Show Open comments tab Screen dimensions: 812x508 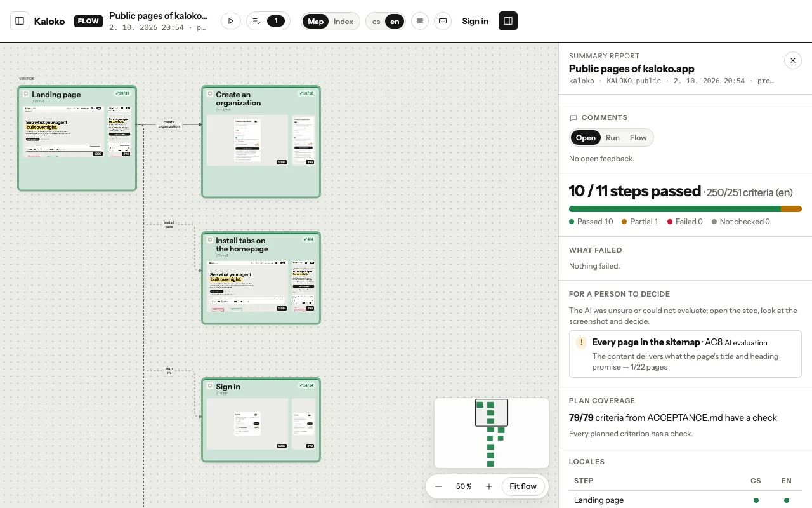(586, 138)
